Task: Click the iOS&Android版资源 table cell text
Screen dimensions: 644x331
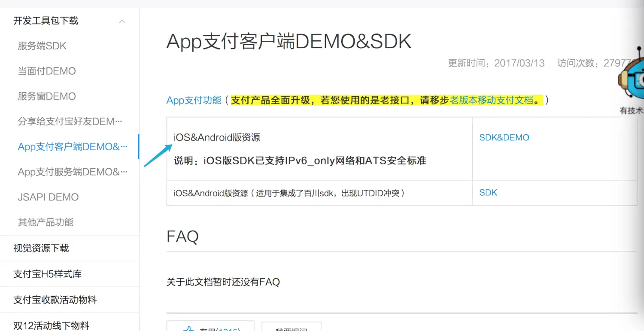Action: point(217,138)
